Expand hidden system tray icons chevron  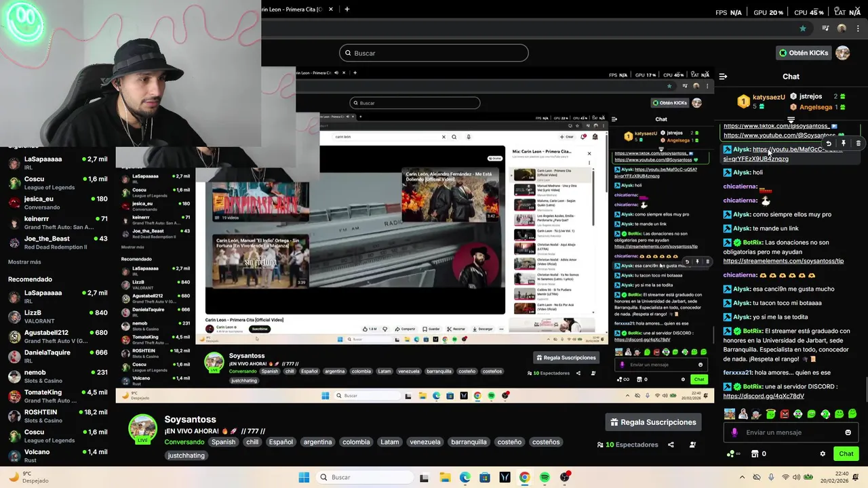click(x=742, y=477)
